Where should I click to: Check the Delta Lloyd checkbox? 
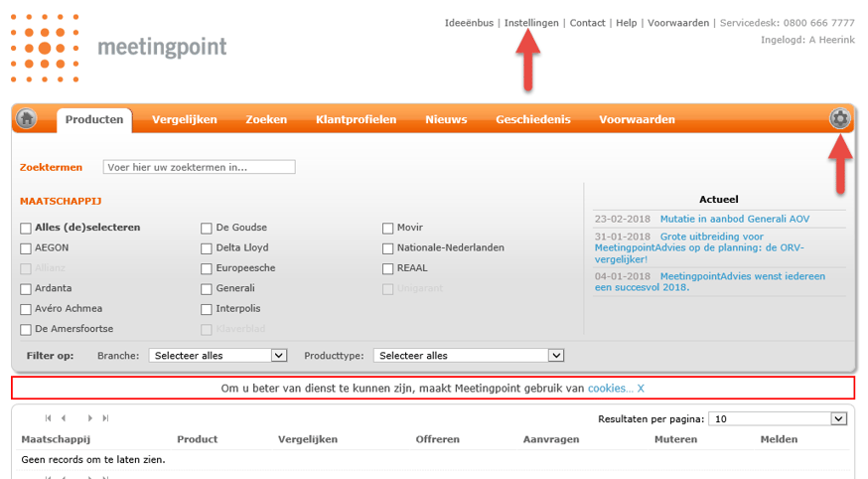pos(207,248)
